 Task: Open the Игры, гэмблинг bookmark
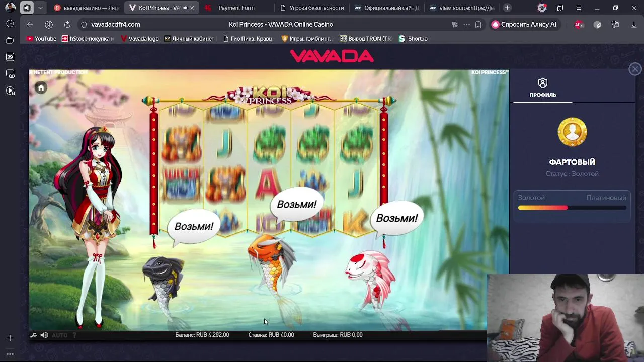(306, 38)
